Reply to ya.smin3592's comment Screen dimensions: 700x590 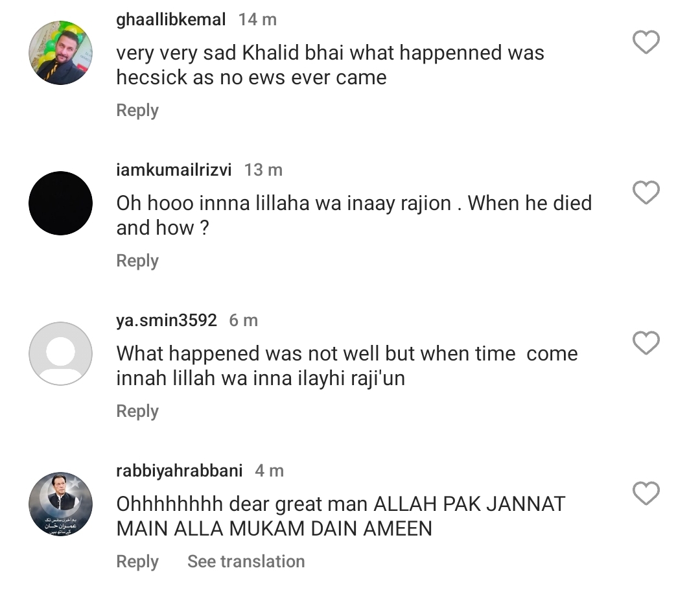[x=137, y=411]
